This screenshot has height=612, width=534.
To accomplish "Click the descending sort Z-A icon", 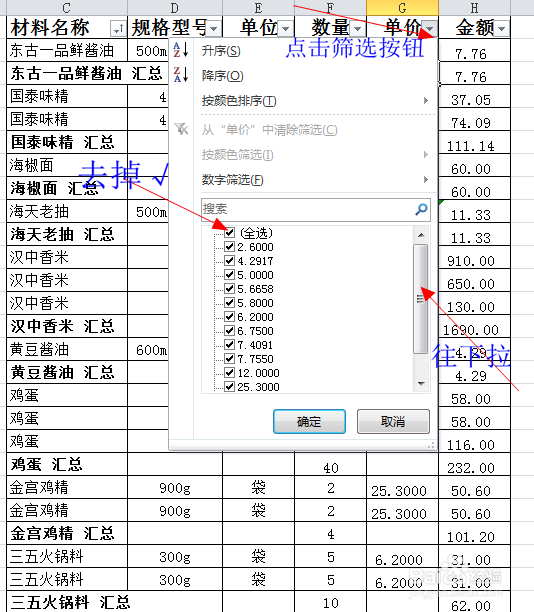I will (x=181, y=75).
